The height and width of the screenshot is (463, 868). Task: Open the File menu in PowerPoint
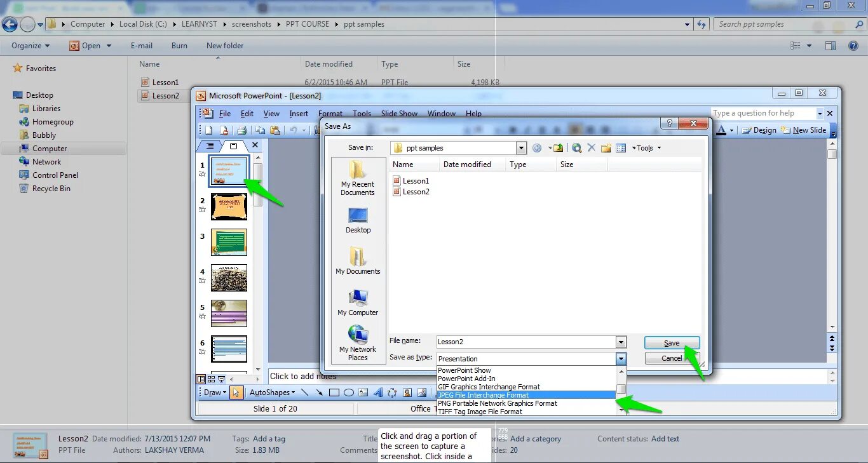tap(225, 114)
